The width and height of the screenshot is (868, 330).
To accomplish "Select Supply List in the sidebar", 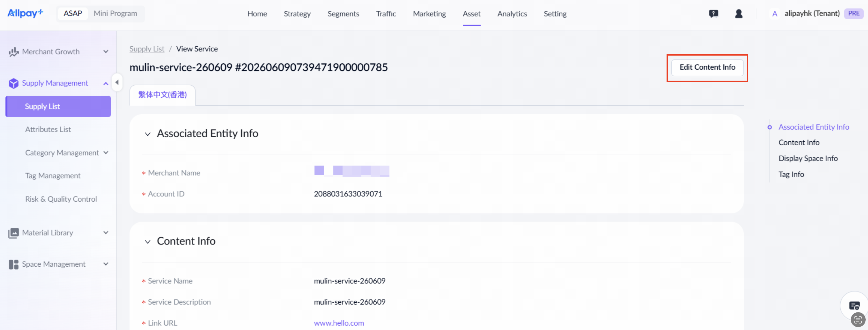I will [58, 107].
